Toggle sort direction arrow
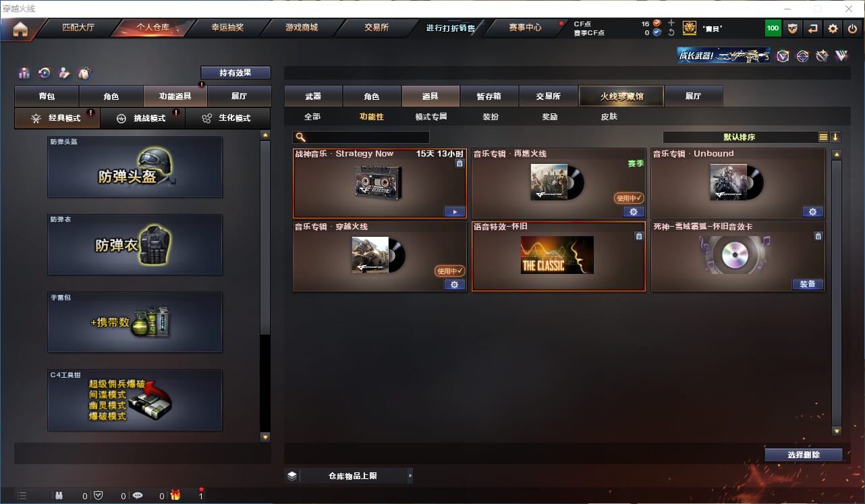This screenshot has width=865, height=504. click(835, 137)
